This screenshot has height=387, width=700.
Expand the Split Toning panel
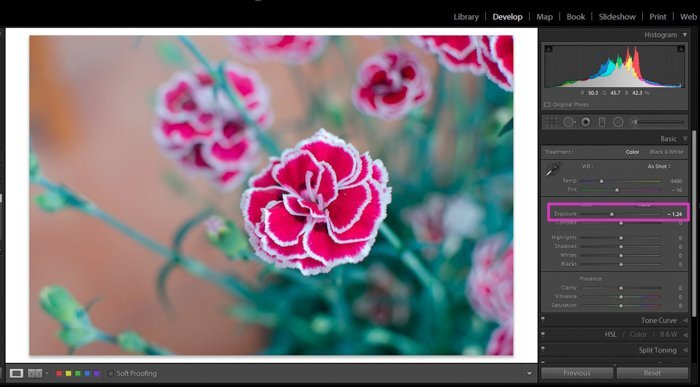tap(658, 350)
